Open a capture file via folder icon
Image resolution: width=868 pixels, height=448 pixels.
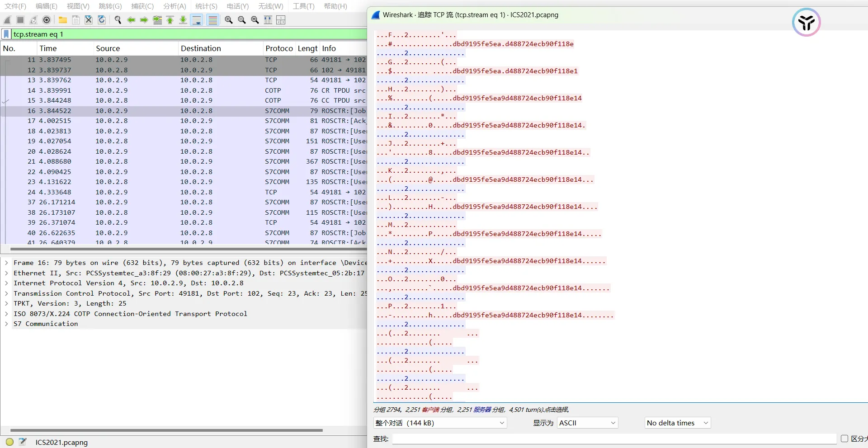click(63, 20)
